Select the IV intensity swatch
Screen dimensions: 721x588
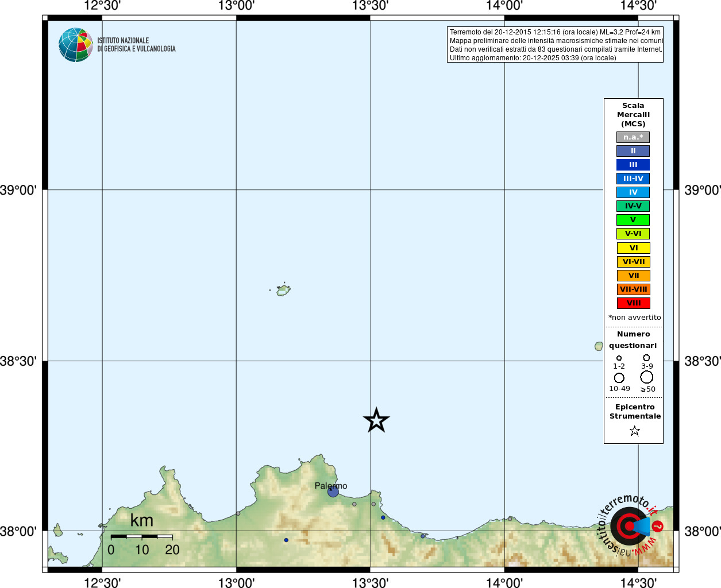point(633,192)
